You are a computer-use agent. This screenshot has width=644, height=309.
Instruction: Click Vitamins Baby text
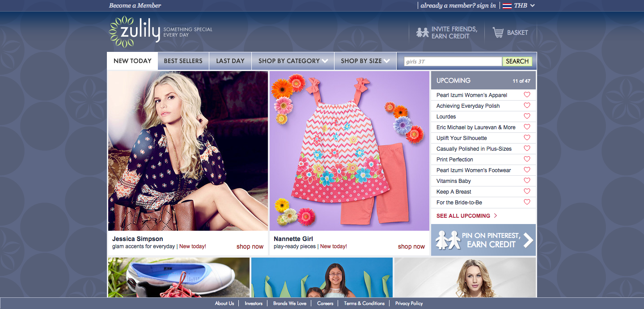[x=453, y=181]
